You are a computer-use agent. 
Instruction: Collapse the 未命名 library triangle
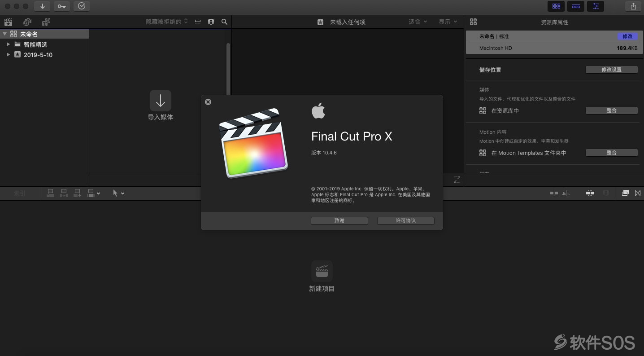(x=4, y=34)
